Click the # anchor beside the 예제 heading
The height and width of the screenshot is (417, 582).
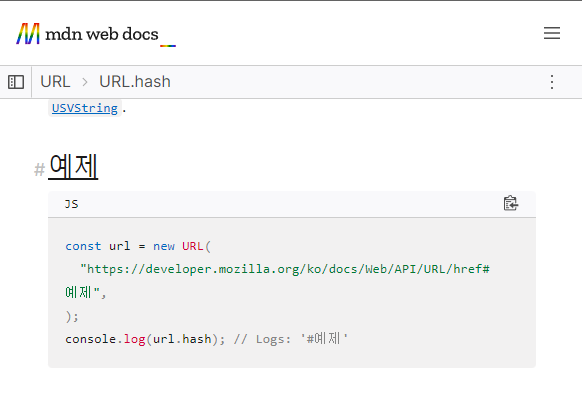[x=39, y=170]
